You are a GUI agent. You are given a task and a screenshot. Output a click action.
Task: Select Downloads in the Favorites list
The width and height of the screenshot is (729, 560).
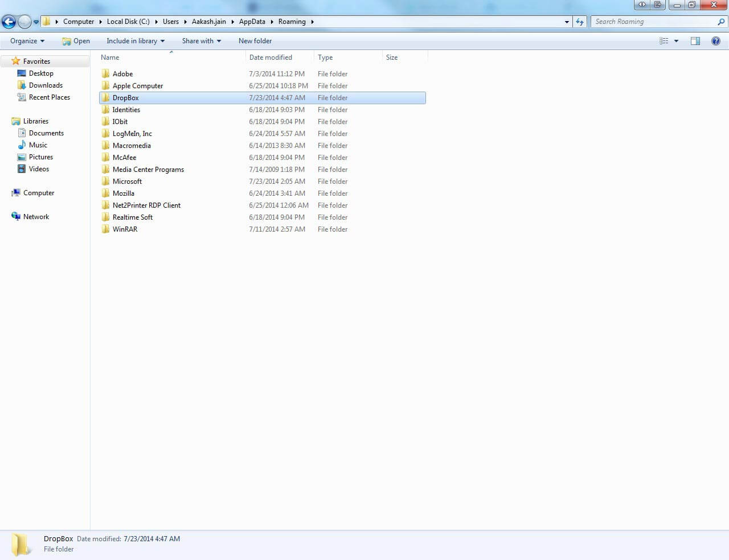pyautogui.click(x=46, y=85)
